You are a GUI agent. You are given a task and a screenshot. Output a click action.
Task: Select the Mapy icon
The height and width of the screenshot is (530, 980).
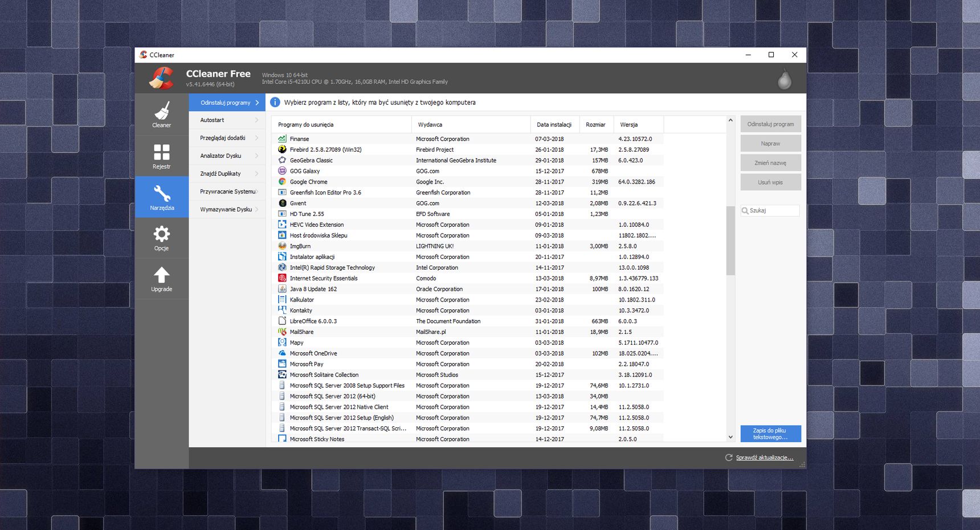tap(282, 343)
